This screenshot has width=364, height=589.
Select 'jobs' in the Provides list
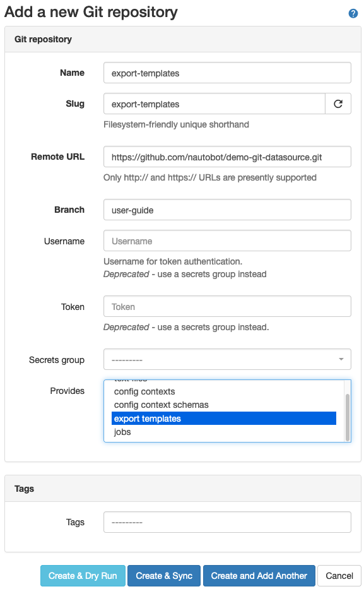[x=123, y=432]
